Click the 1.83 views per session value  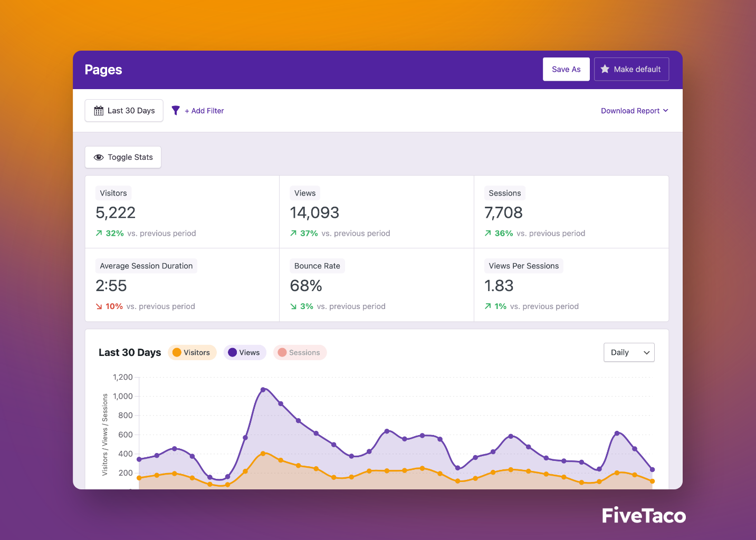pos(499,286)
